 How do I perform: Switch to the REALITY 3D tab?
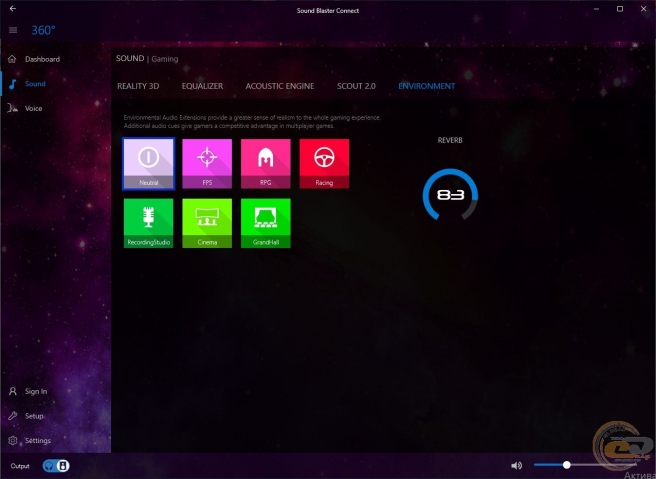click(138, 86)
